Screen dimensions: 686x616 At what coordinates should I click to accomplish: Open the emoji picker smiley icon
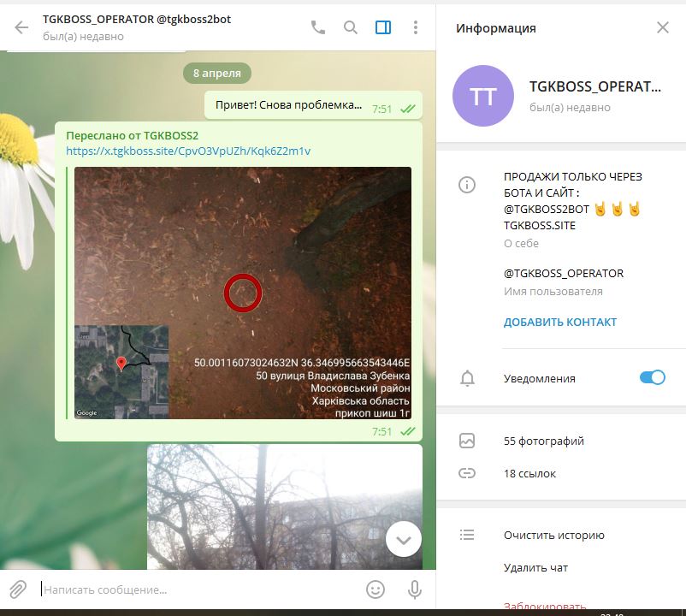click(x=376, y=589)
